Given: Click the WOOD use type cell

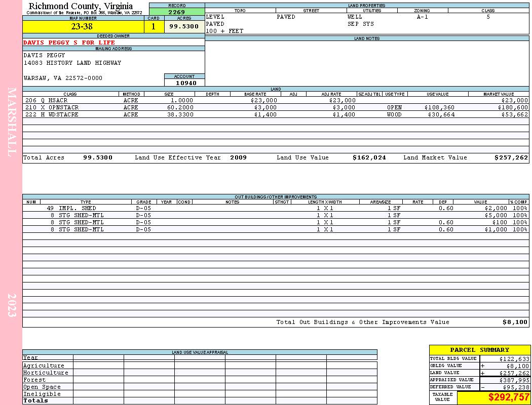Looking at the screenshot, I should (394, 114).
